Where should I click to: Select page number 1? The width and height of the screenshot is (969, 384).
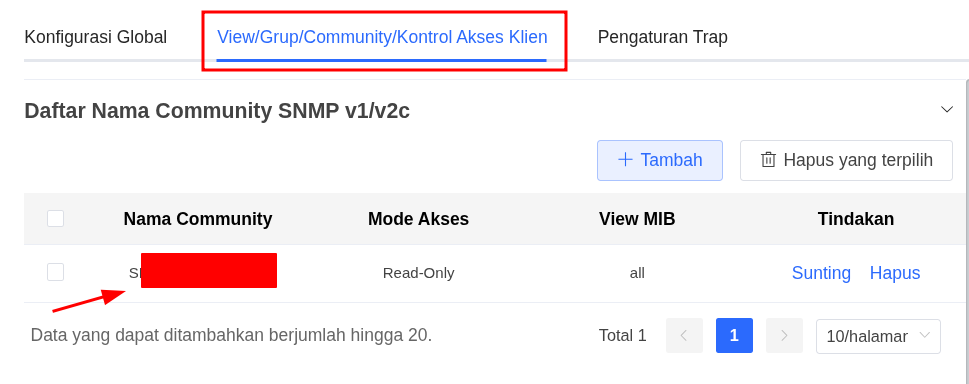[x=734, y=336]
